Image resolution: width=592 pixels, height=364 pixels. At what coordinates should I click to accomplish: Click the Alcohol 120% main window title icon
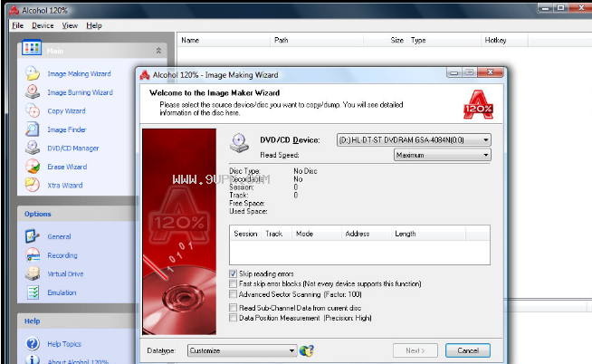pos(14,11)
